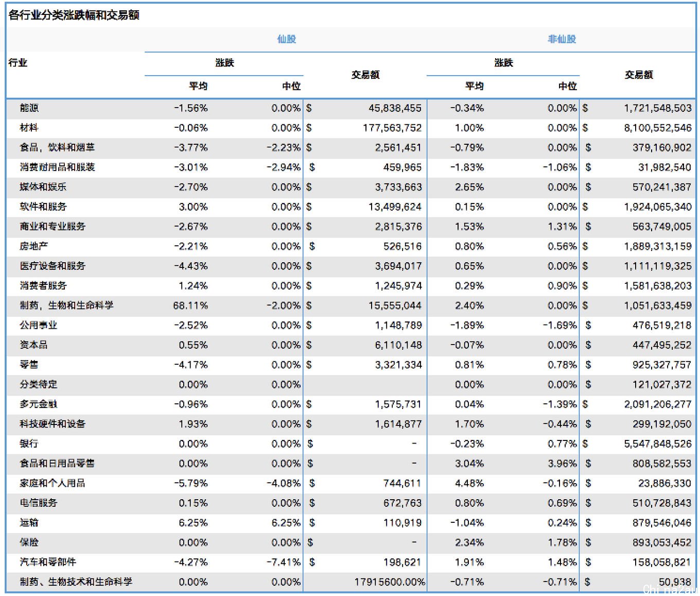Select the 1,924,065,340 amount cell
Screen dimensions: 700x596
(x=658, y=207)
